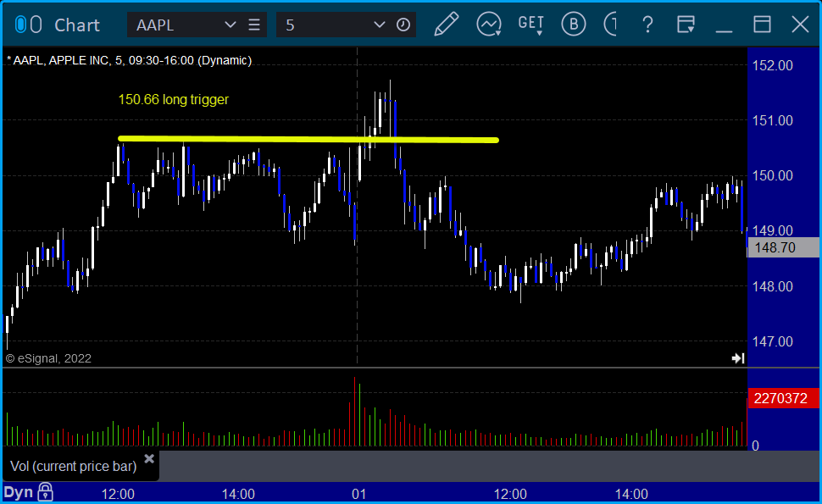Click the last 14:00 time axis label

[631, 494]
